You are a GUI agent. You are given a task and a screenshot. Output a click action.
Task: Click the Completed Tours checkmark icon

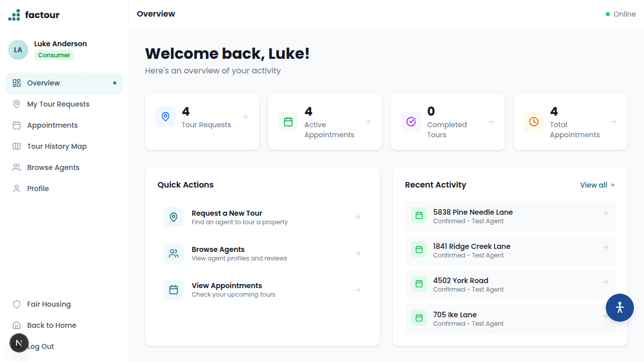pos(411,121)
